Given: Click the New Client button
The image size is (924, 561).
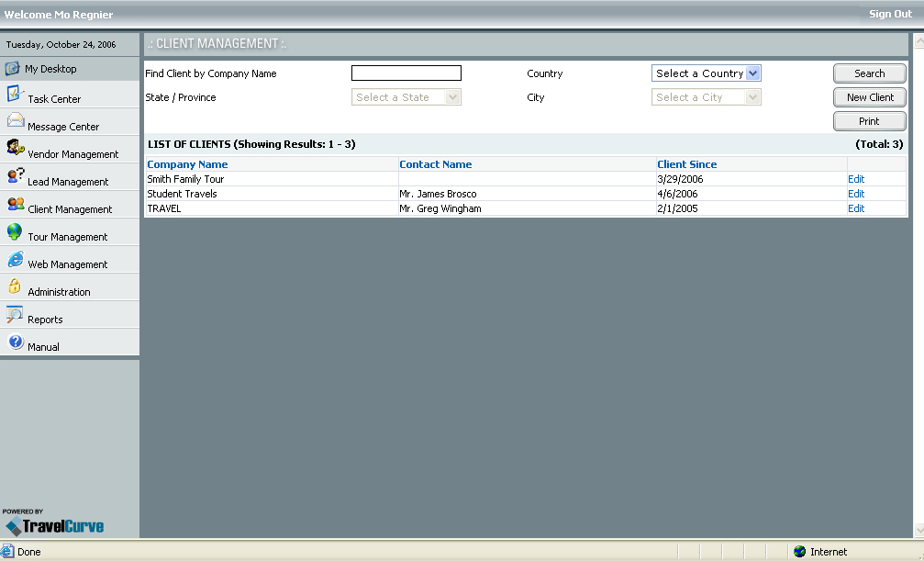Looking at the screenshot, I should (x=869, y=97).
